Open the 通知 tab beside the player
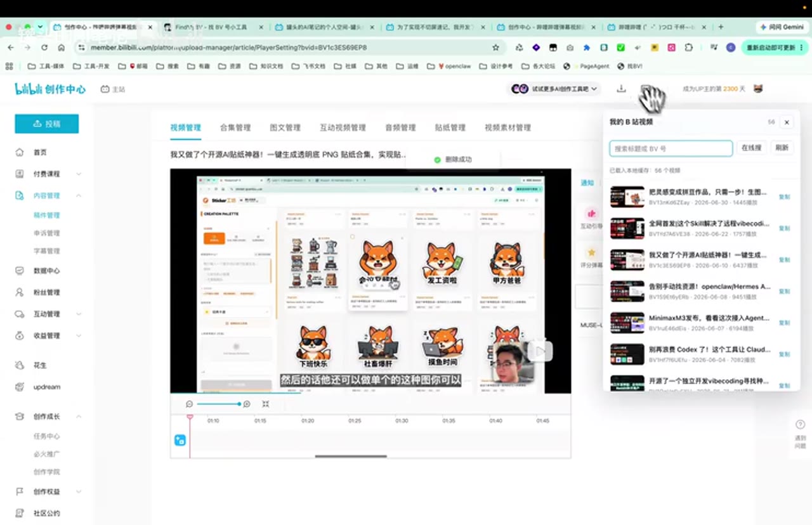This screenshot has height=525, width=812. pyautogui.click(x=587, y=183)
